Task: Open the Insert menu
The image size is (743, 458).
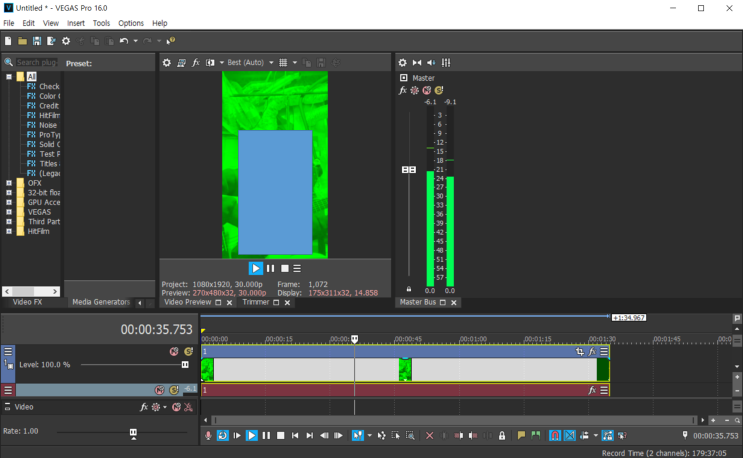Action: pos(76,22)
